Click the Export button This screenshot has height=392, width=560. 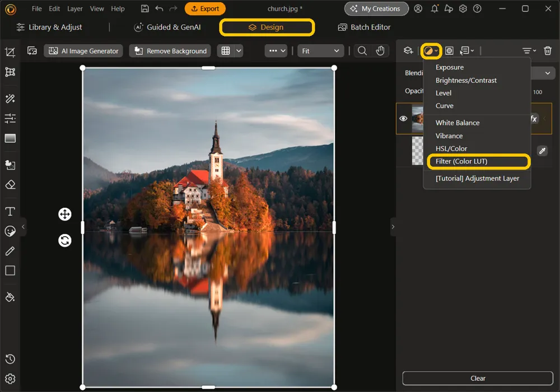click(x=205, y=8)
